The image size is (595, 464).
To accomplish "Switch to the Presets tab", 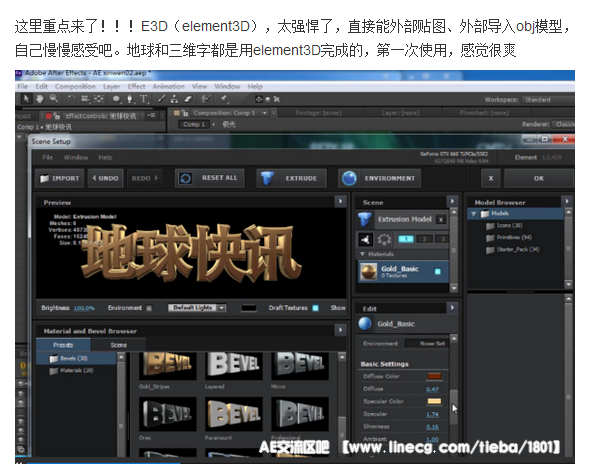I will [63, 345].
